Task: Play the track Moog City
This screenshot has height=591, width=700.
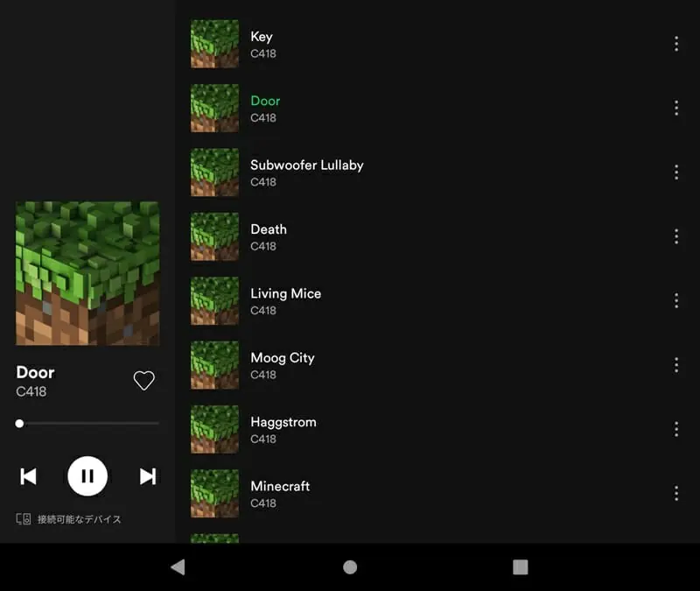Action: [282, 358]
